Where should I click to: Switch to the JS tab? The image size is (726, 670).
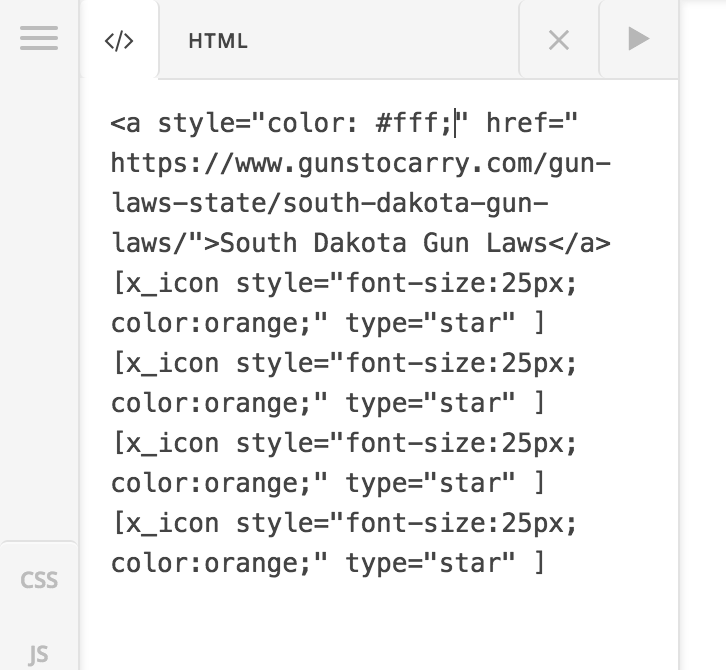click(x=39, y=655)
